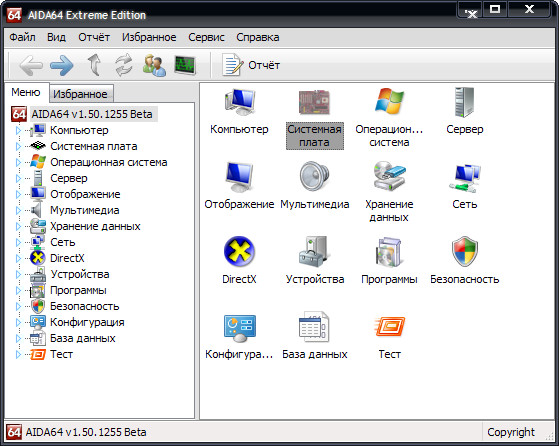Click the Up arrow toolbar icon
This screenshot has width=559, height=446.
tap(94, 65)
